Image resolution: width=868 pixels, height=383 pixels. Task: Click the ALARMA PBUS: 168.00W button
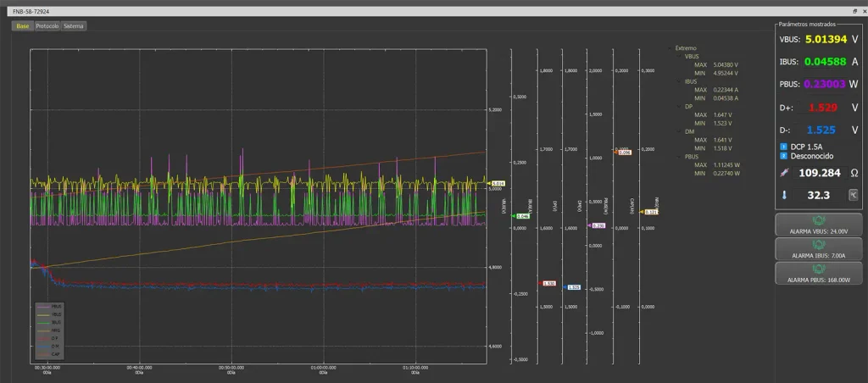(819, 274)
